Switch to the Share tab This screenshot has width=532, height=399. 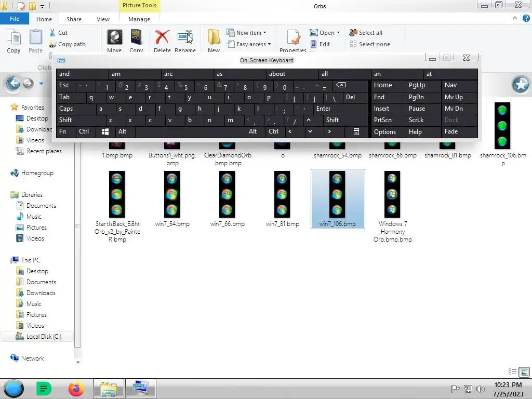tap(74, 19)
